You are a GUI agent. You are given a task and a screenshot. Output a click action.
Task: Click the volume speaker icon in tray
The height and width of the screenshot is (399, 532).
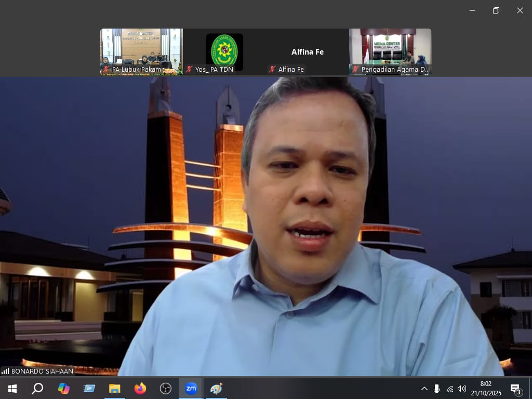462,389
